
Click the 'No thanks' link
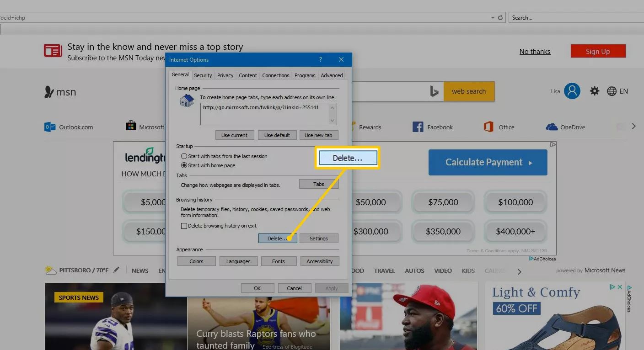click(535, 52)
